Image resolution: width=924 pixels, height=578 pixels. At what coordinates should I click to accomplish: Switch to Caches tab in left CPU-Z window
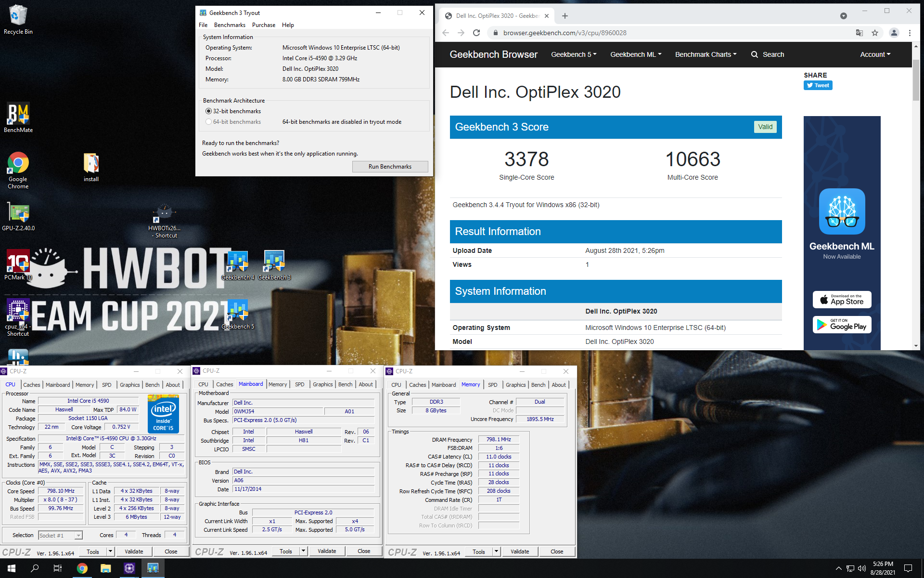pos(32,385)
